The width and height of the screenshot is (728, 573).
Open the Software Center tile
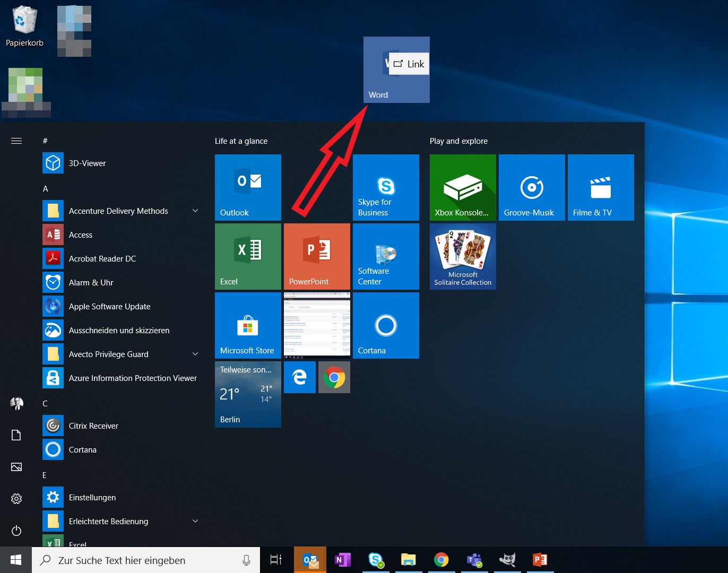(x=386, y=256)
